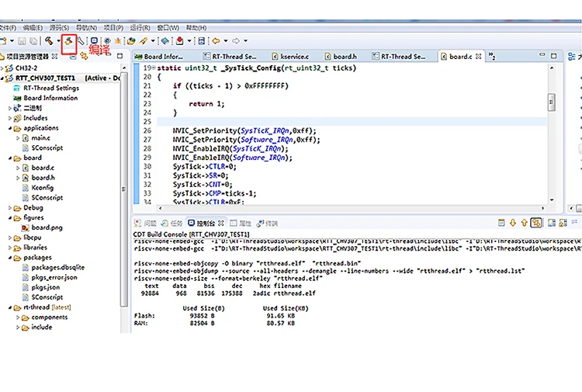The height and width of the screenshot is (392, 582).
Task: Click the green-ball package icon in the toolbar
Action: tap(131, 41)
